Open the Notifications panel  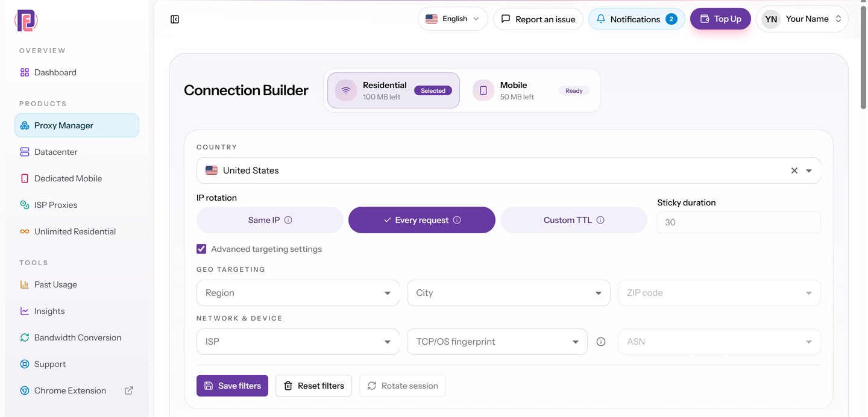[637, 19]
